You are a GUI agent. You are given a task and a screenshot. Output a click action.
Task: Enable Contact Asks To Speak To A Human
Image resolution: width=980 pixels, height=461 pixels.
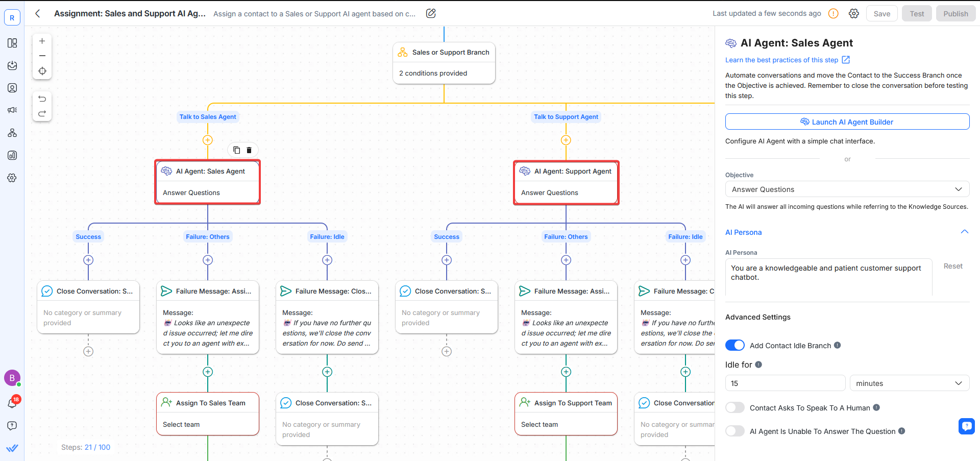point(734,407)
